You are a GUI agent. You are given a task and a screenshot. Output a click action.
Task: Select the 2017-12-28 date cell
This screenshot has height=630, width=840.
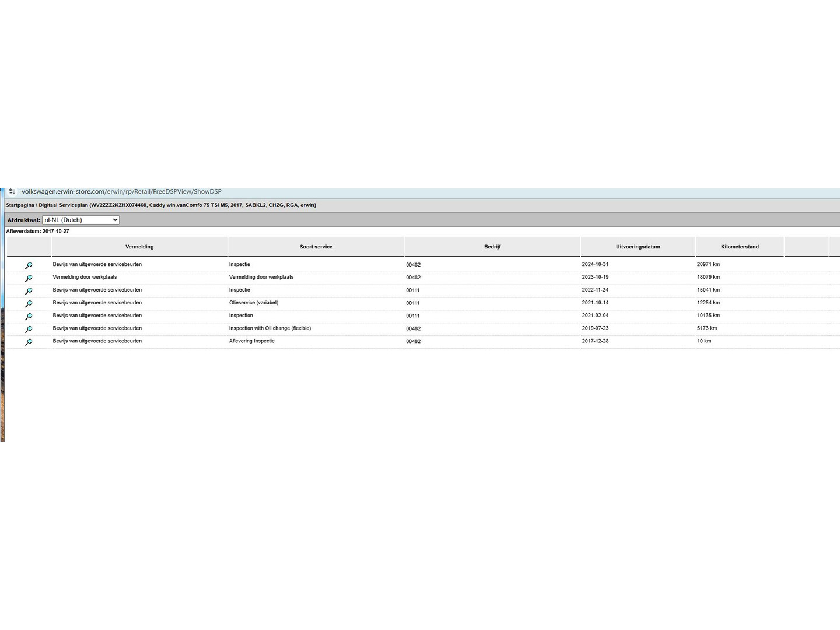pyautogui.click(x=595, y=341)
